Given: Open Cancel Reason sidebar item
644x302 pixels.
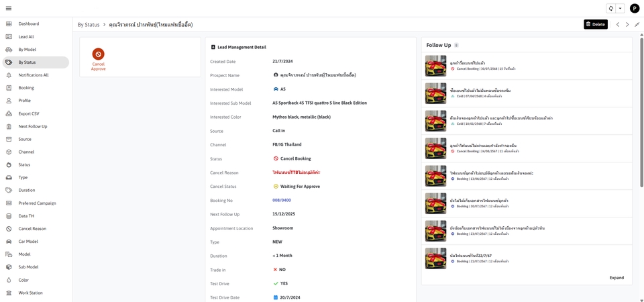Looking at the screenshot, I should pos(32,229).
